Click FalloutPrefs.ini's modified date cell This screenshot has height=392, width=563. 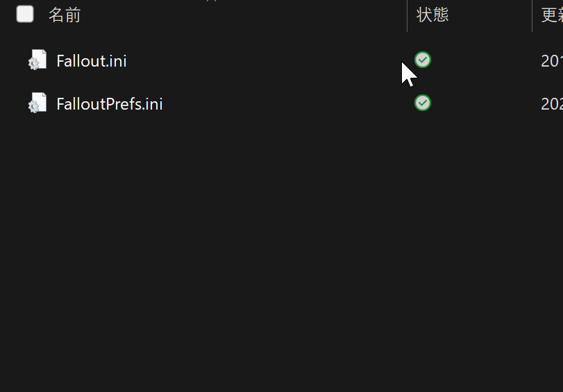pos(551,104)
